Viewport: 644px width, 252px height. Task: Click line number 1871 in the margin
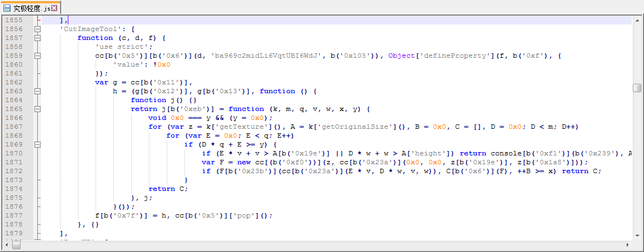coord(13,162)
